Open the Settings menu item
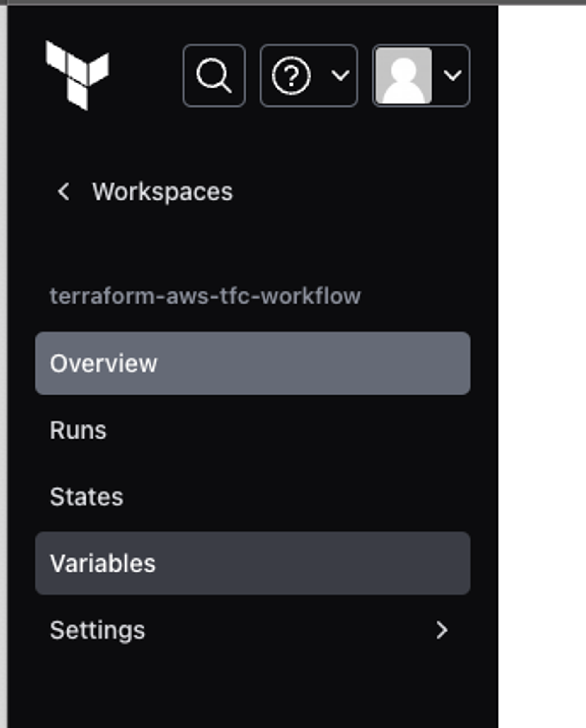This screenshot has width=586, height=728. [97, 630]
